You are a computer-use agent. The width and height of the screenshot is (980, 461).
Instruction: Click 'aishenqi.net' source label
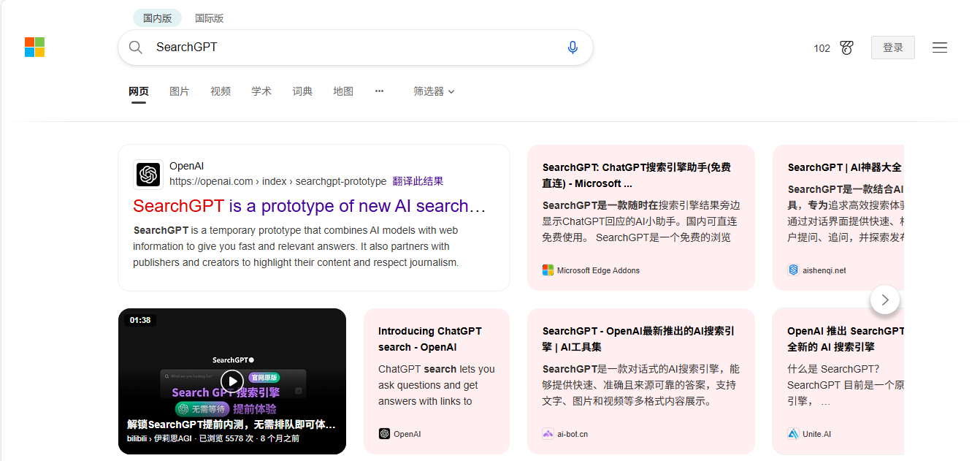coord(824,270)
